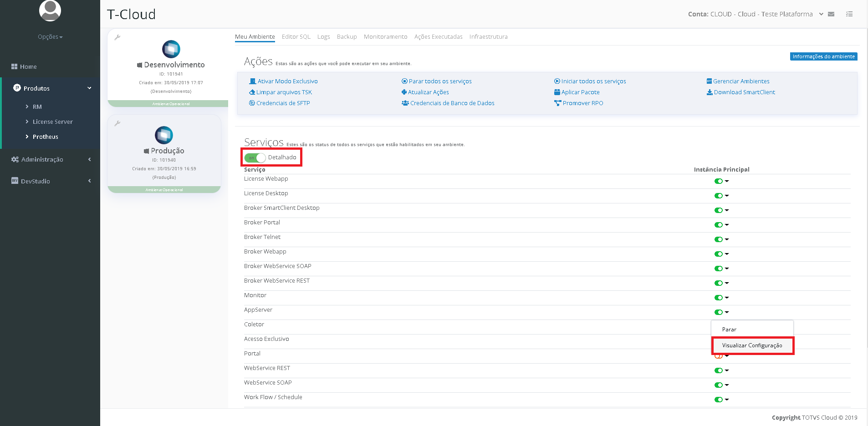The height and width of the screenshot is (426, 868).
Task: Switch to the Ações Executadas tab
Action: (x=439, y=37)
